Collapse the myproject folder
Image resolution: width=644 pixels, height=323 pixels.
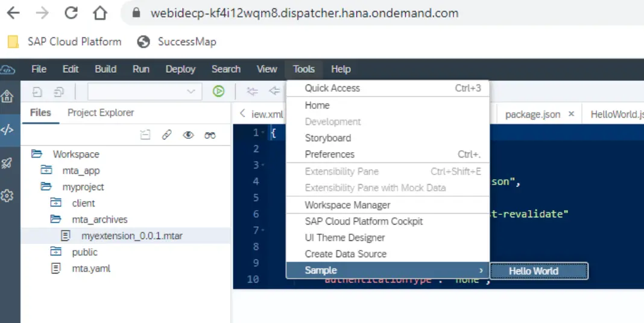46,187
